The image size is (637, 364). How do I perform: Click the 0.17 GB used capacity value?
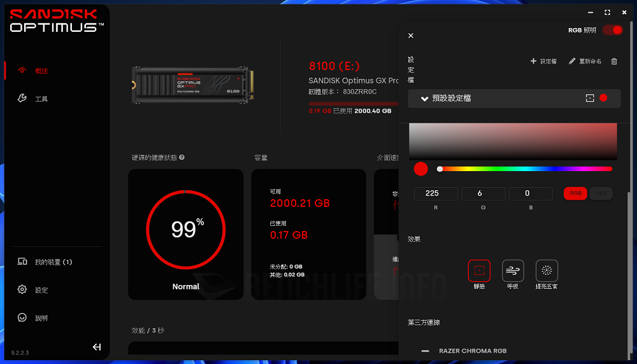[289, 235]
